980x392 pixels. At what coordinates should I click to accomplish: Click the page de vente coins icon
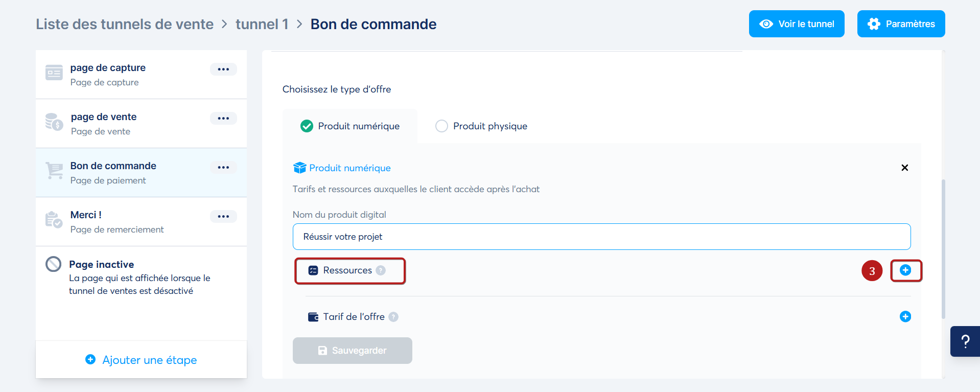[54, 122]
